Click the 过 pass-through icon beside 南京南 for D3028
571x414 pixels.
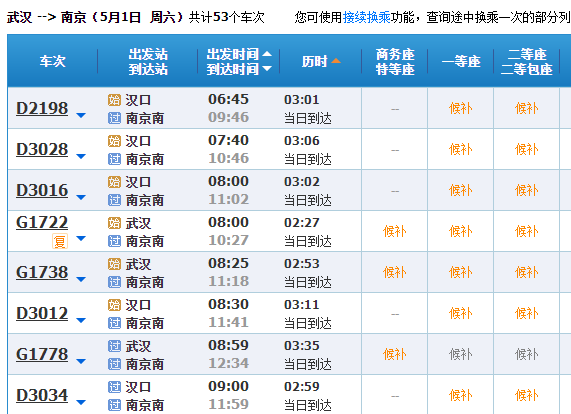(114, 159)
